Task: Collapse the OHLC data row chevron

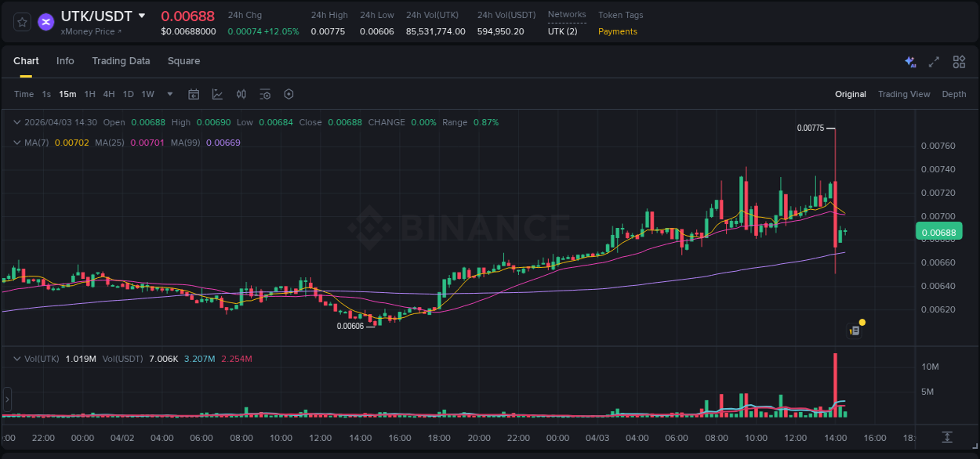Action: coord(17,122)
